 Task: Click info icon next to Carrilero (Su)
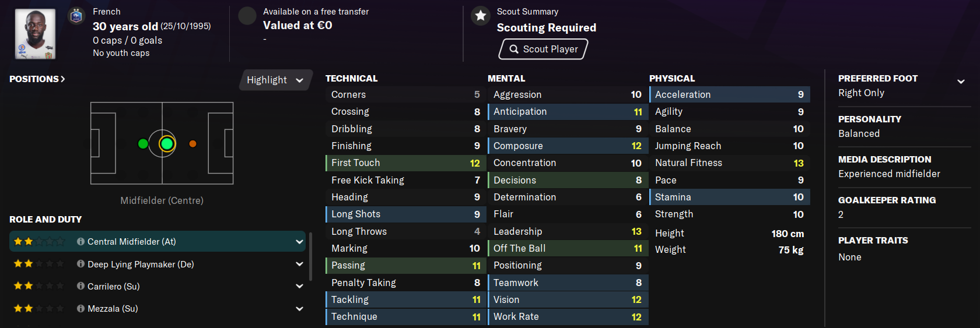coord(80,286)
